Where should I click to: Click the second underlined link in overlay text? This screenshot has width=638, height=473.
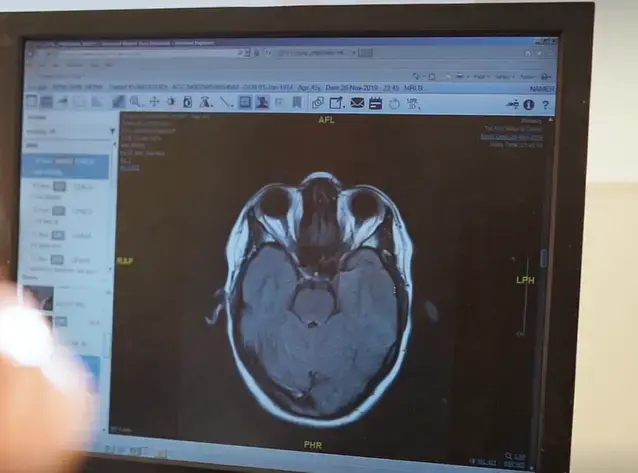[130, 167]
